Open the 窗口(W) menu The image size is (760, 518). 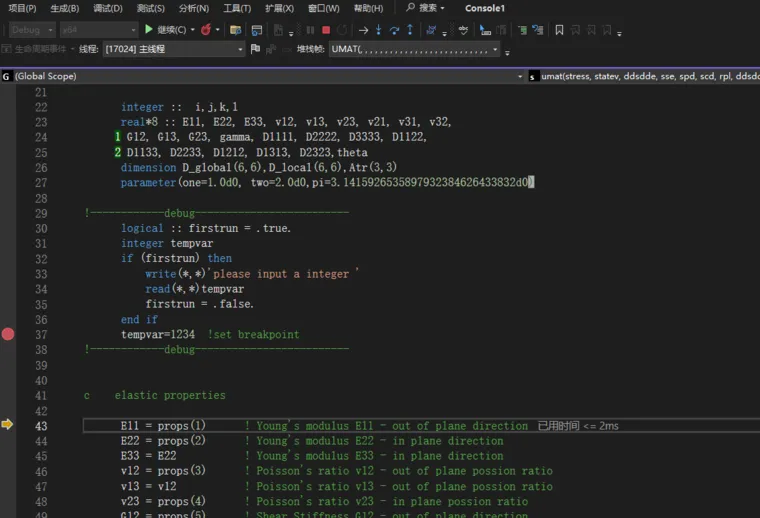(x=323, y=8)
